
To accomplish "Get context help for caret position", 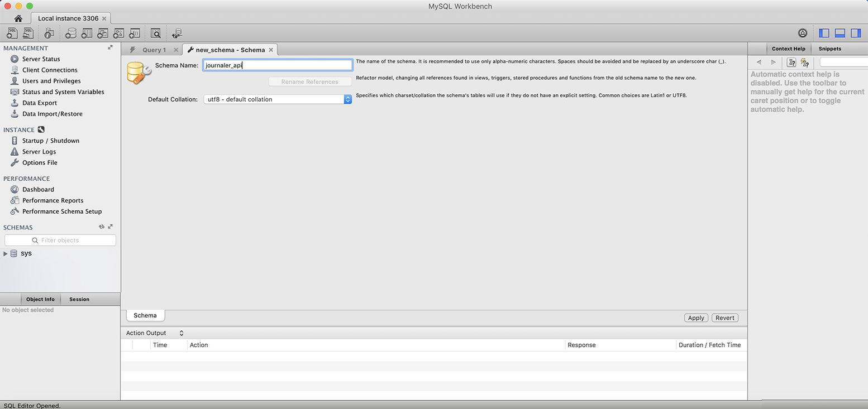I will (791, 62).
